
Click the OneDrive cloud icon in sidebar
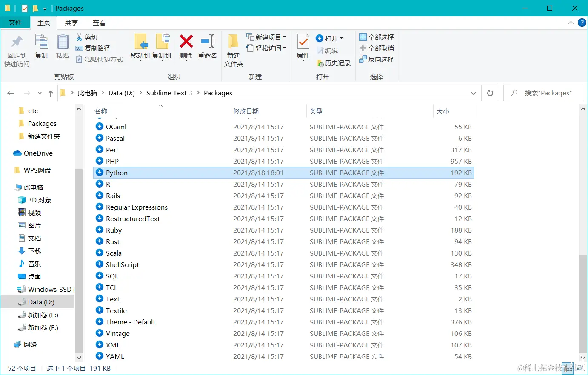[17, 153]
